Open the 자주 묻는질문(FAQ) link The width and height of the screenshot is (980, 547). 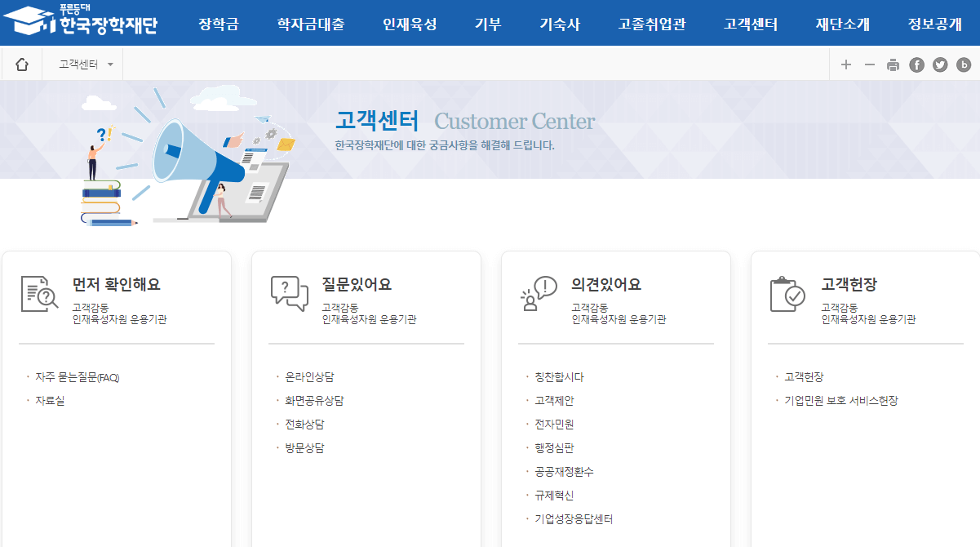(x=78, y=376)
